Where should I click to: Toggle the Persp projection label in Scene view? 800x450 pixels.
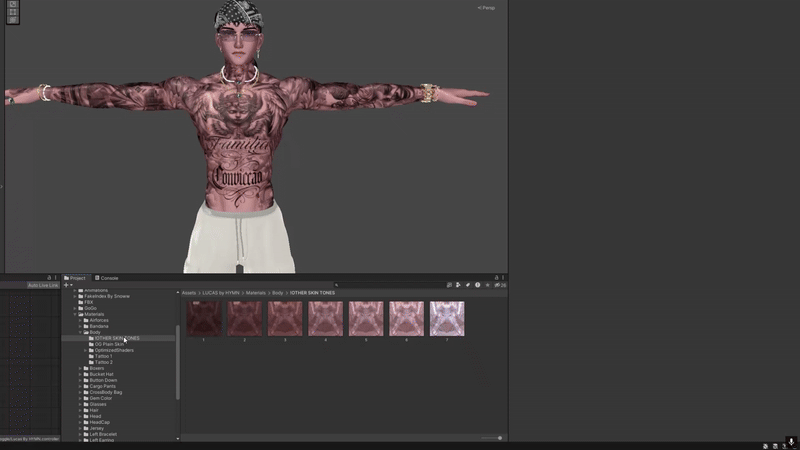(x=486, y=8)
